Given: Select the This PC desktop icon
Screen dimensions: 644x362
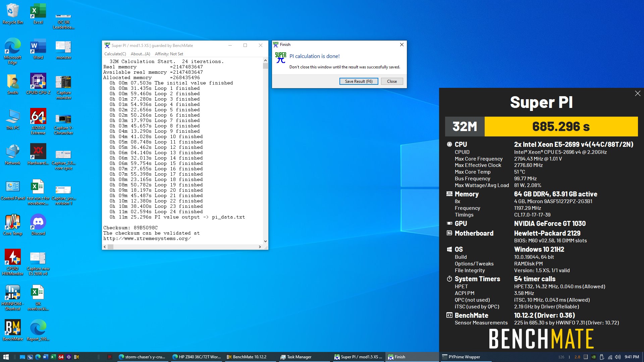Looking at the screenshot, I should coord(13,119).
